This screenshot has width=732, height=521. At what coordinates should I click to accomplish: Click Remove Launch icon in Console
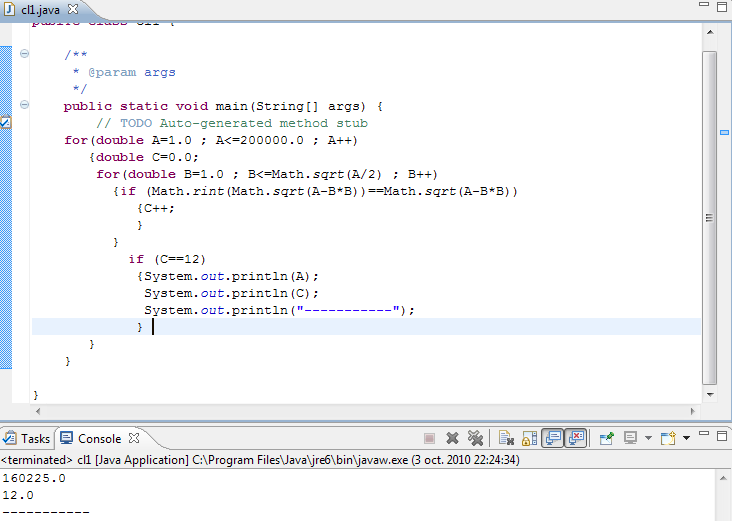[453, 438]
